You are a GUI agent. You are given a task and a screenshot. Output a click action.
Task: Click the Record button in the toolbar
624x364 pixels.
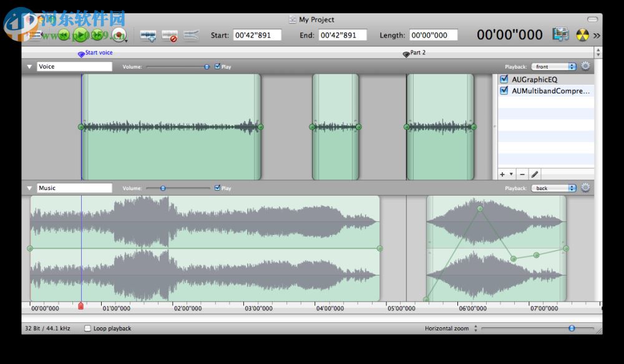coord(119,35)
